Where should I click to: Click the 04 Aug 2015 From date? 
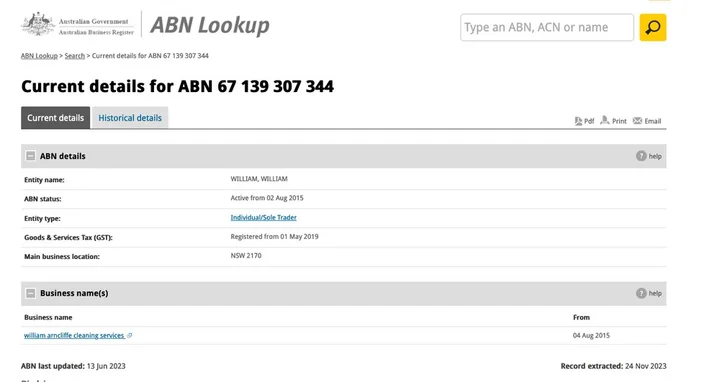591,336
